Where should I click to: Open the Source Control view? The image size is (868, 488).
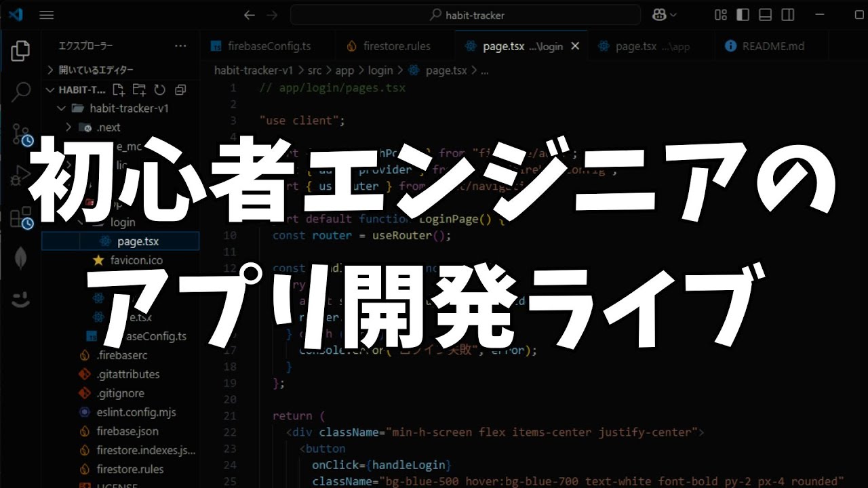click(21, 134)
